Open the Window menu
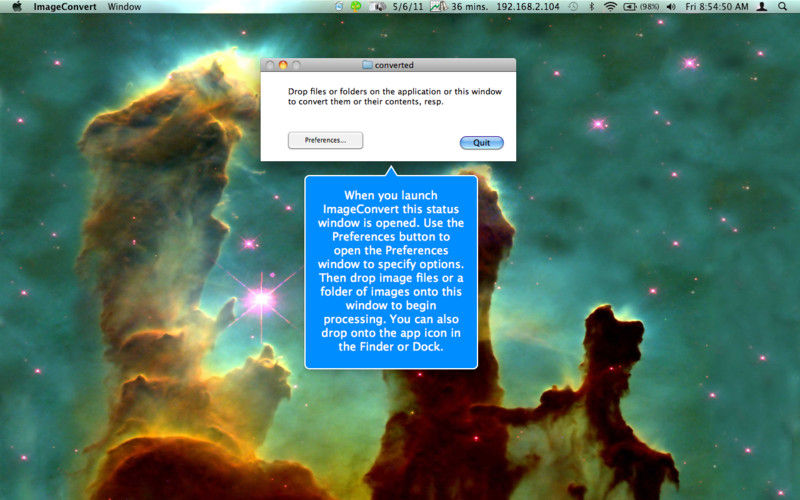Screen dimensions: 800x500 124,7
